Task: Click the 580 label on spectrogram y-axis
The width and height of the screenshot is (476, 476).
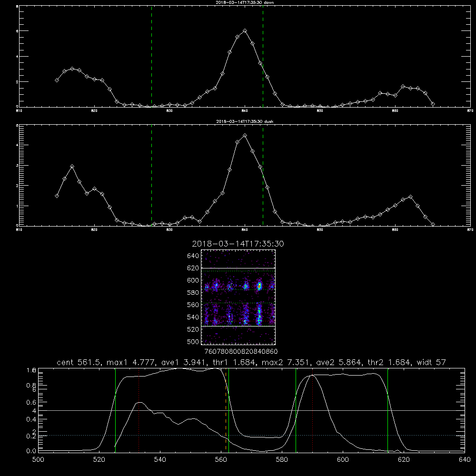Action: click(x=193, y=293)
